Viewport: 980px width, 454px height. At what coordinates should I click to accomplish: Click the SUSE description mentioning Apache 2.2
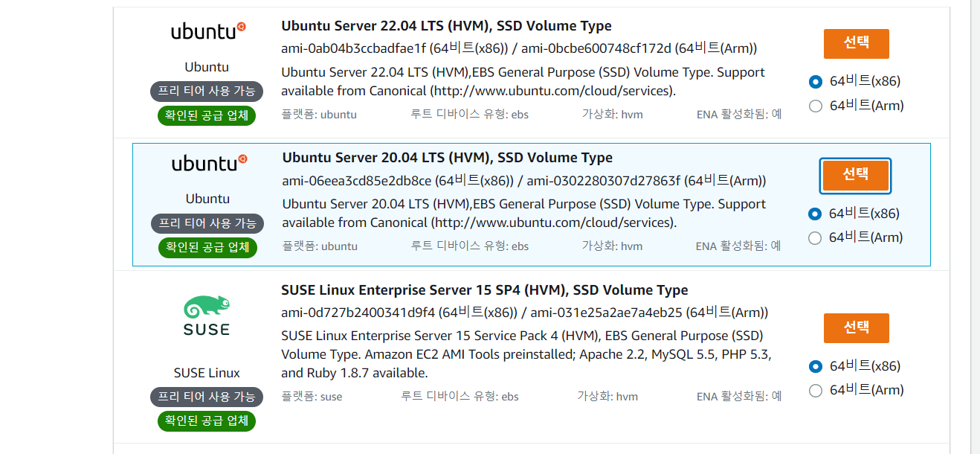(x=526, y=354)
